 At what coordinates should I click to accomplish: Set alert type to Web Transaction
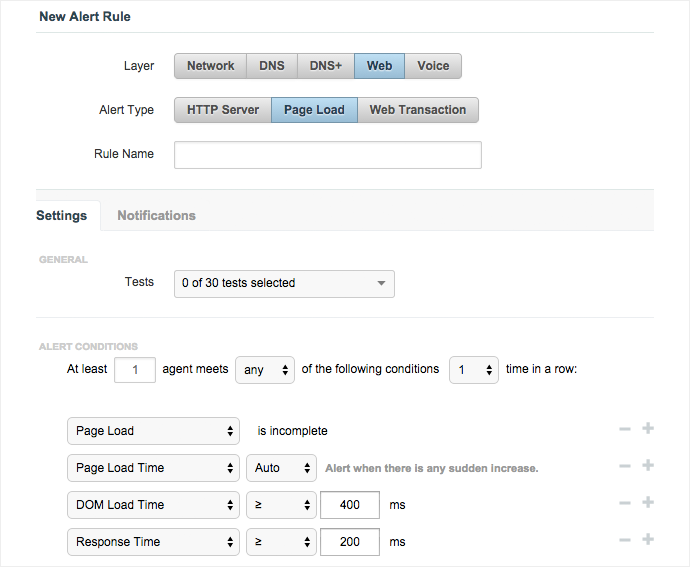418,110
